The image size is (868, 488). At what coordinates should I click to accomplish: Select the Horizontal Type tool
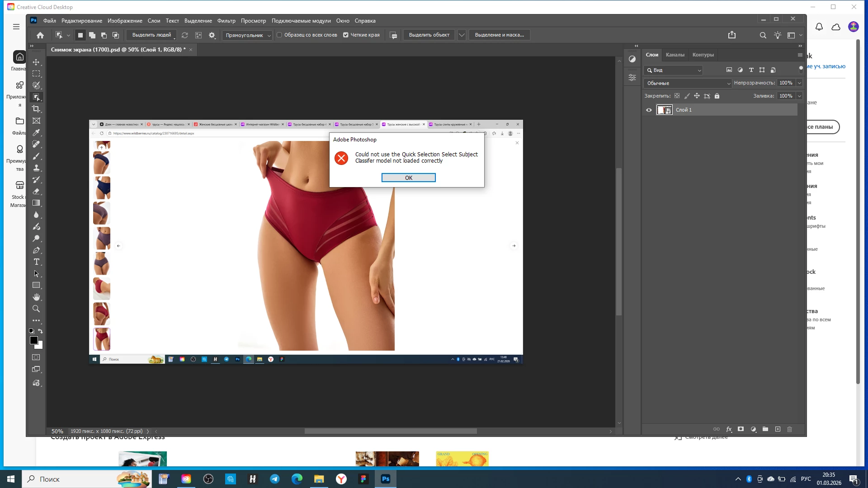click(36, 262)
